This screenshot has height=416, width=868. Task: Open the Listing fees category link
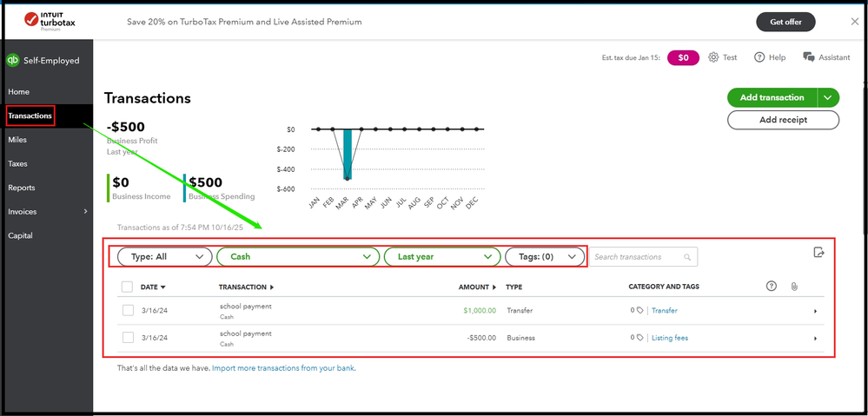coord(670,338)
